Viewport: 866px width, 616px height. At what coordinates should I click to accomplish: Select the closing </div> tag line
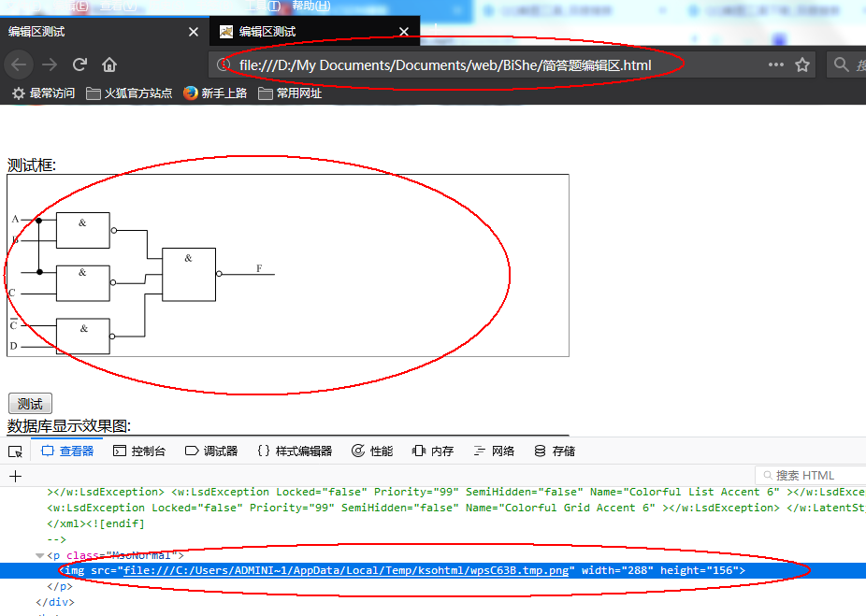tap(55, 602)
